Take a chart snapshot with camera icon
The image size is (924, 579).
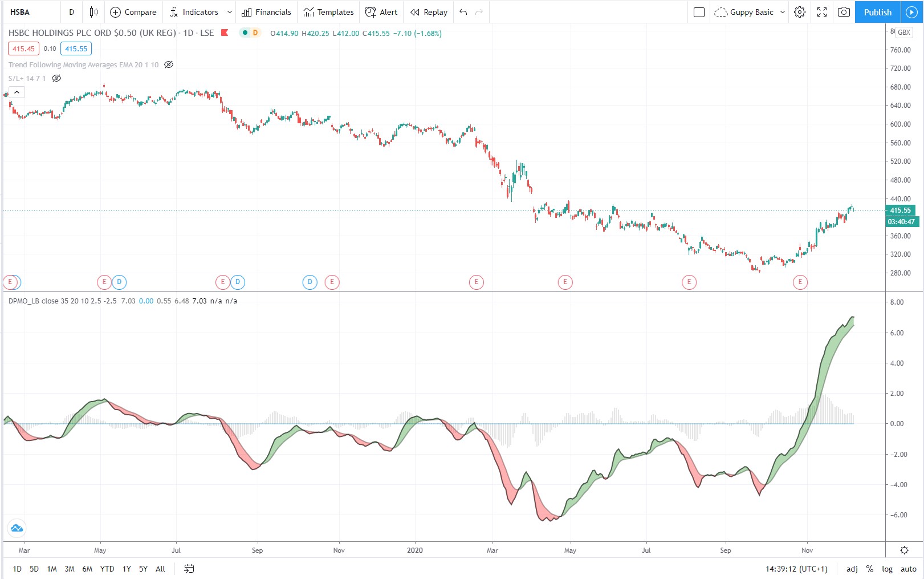(x=844, y=12)
